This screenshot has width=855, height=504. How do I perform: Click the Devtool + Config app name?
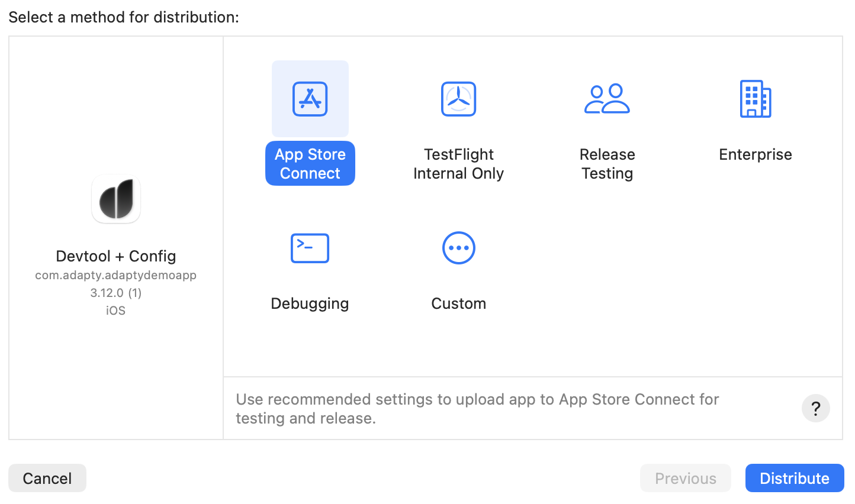116,256
